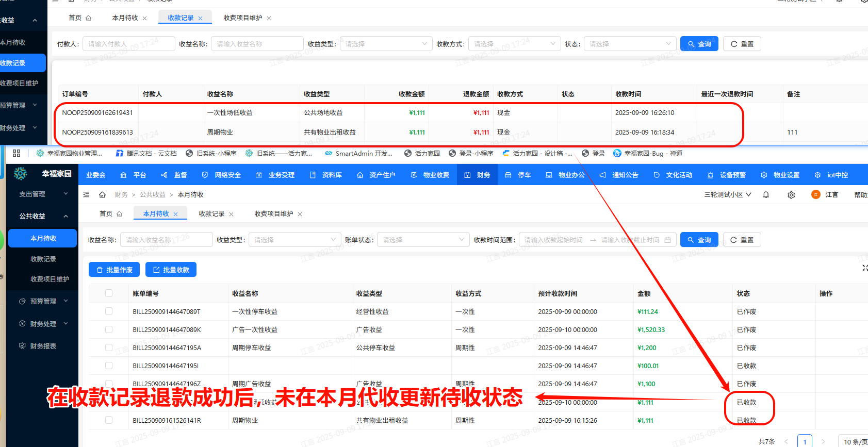Open the 腾讯文档 bookmark
The width and height of the screenshot is (868, 447).
click(x=146, y=153)
